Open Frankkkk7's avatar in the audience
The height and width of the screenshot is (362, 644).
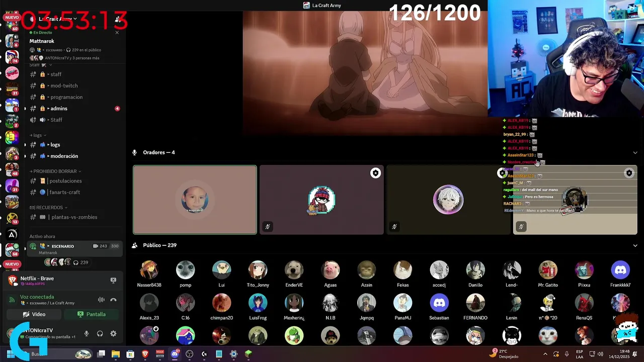coord(620,270)
